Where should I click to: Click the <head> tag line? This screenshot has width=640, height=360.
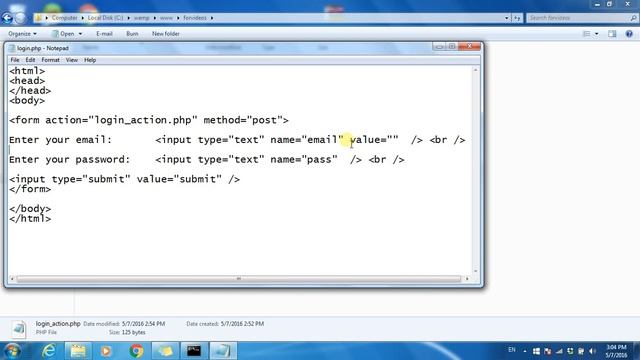pyautogui.click(x=27, y=81)
